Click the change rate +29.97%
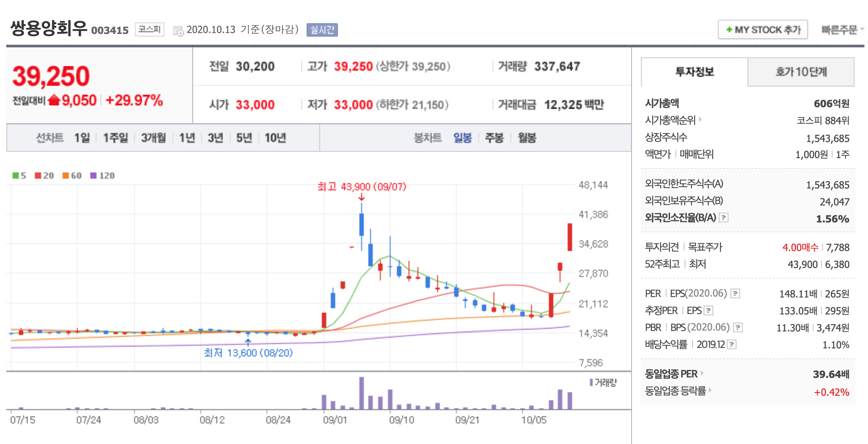Screen dimensions: 868x444 click(134, 100)
